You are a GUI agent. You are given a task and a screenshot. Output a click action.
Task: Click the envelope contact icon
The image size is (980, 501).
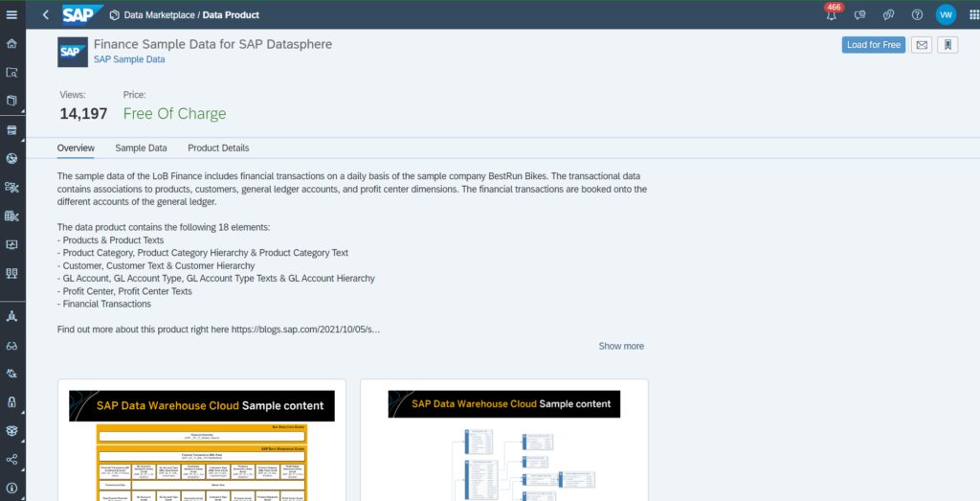coord(921,45)
